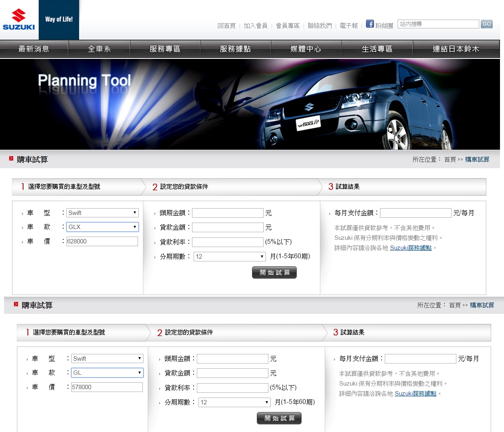504x432 pixels.
Task: Expand the 車款 dropdown showing GLX
Action: [102, 227]
